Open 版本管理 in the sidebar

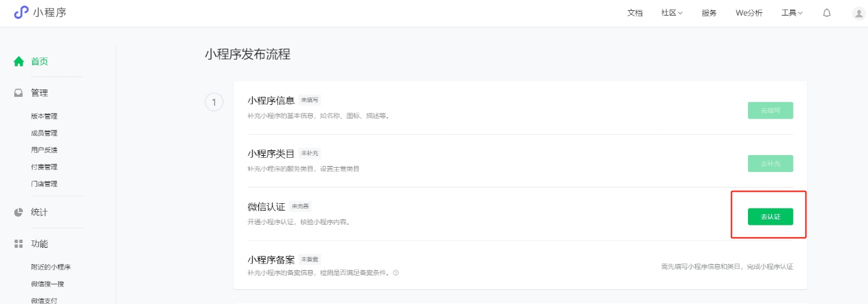[x=44, y=116]
